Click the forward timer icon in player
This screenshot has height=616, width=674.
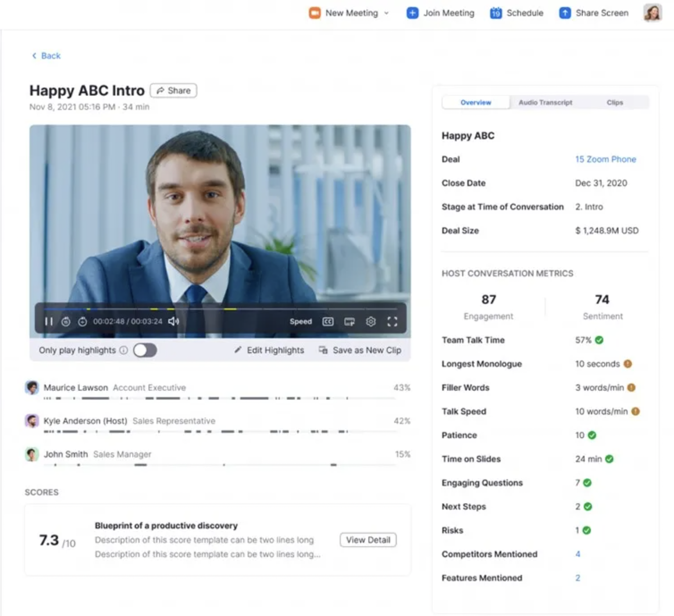pos(82,321)
